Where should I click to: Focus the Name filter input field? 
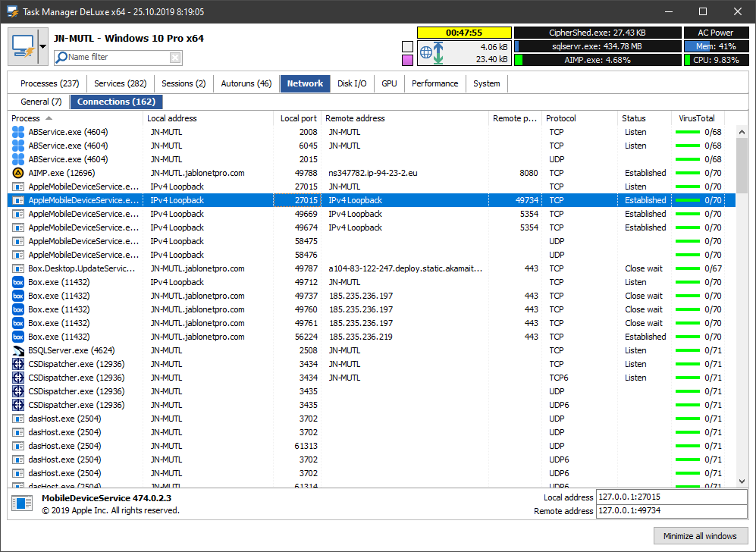[118, 58]
